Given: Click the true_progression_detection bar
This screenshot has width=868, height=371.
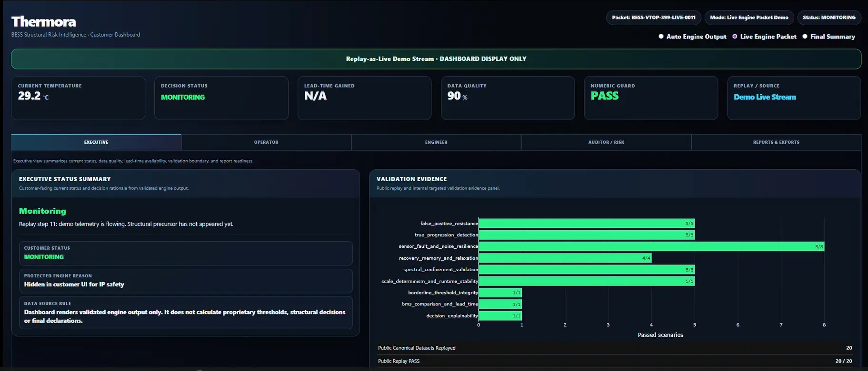Looking at the screenshot, I should point(587,235).
